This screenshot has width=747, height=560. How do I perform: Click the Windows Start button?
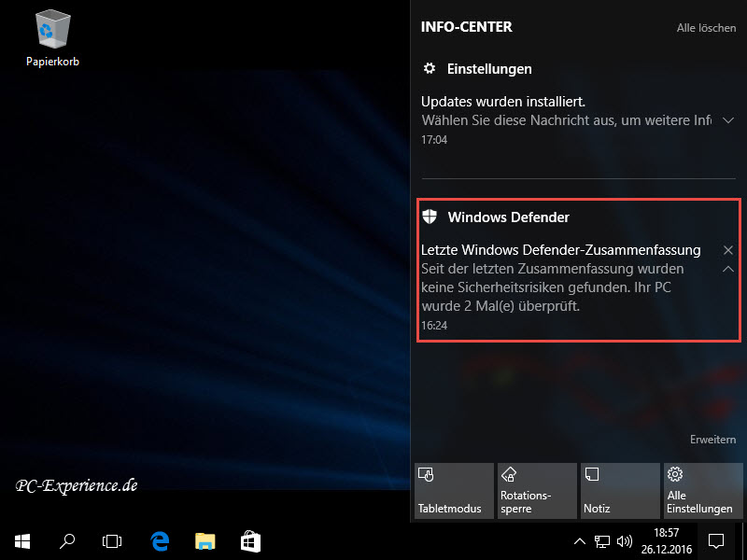tap(21, 540)
